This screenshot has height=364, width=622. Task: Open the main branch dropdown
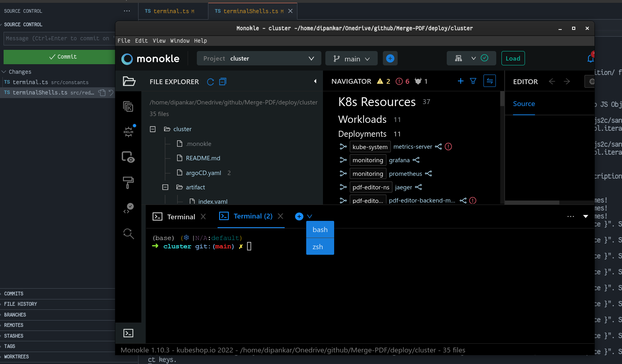point(352,59)
